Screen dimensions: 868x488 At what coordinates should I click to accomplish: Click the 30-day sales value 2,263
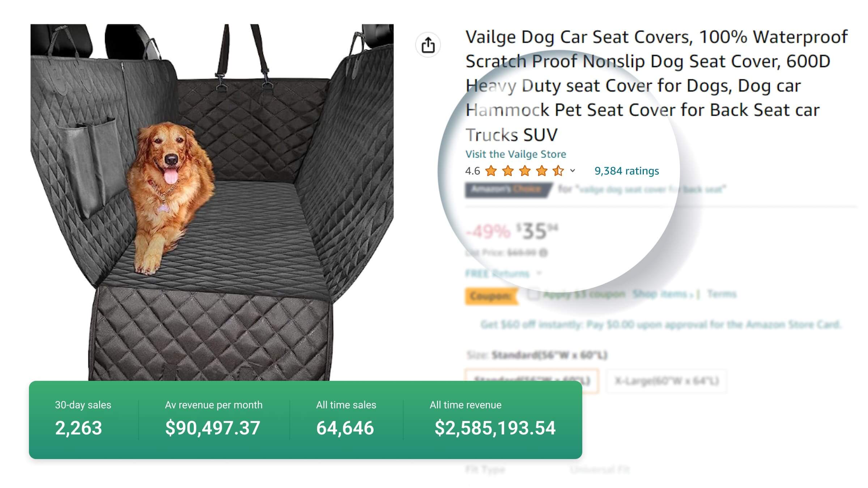(78, 428)
